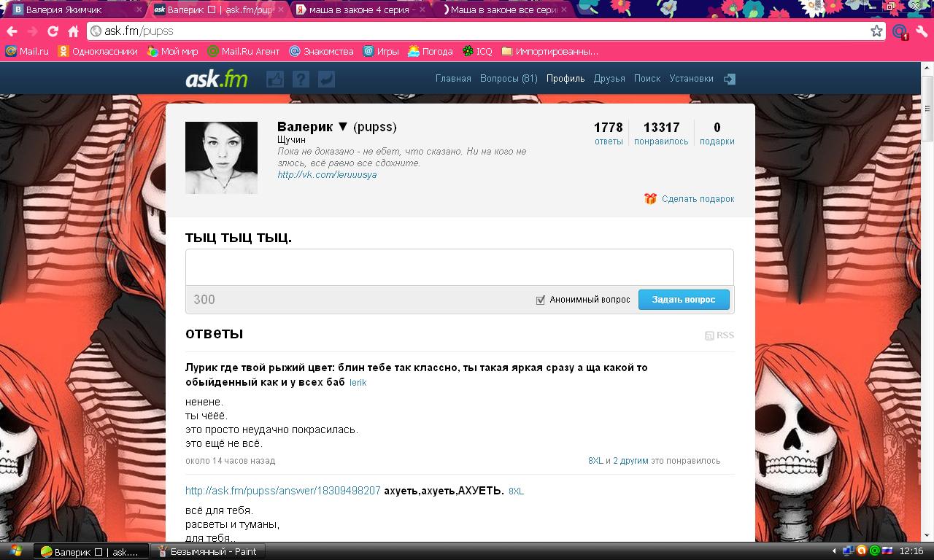Open lerik user link
This screenshot has height=560, width=934.
[358, 382]
